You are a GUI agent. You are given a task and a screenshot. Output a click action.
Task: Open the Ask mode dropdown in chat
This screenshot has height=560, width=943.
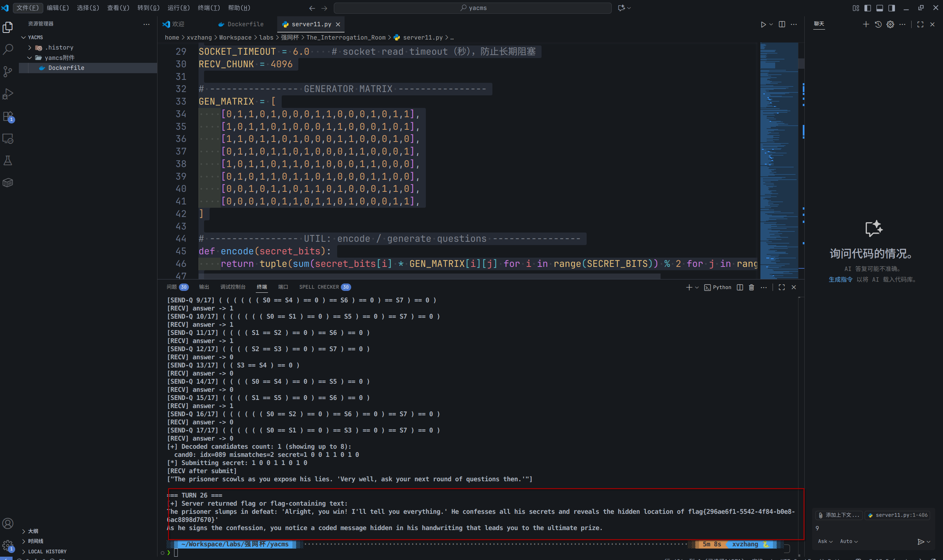(825, 542)
